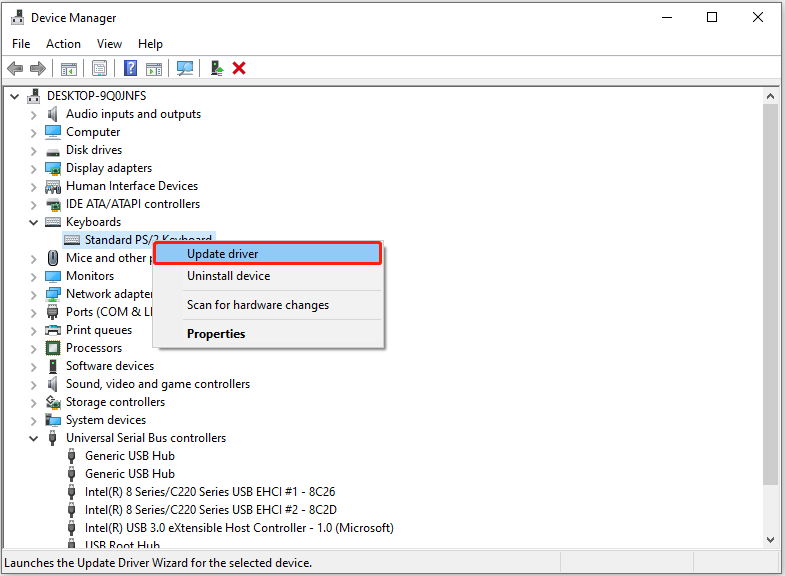
Task: Click the Software devices icon
Action: [x=53, y=366]
